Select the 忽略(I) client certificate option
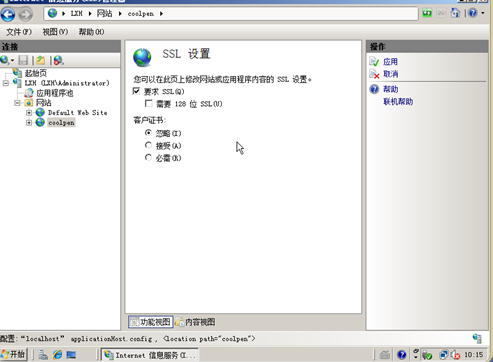Viewport: 493px width, 362px height. tap(148, 133)
